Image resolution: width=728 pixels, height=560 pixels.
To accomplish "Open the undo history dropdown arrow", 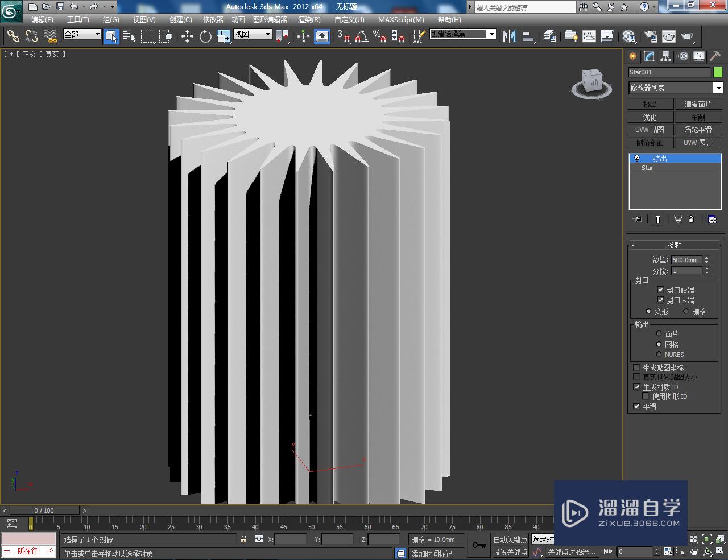I will pos(84,7).
